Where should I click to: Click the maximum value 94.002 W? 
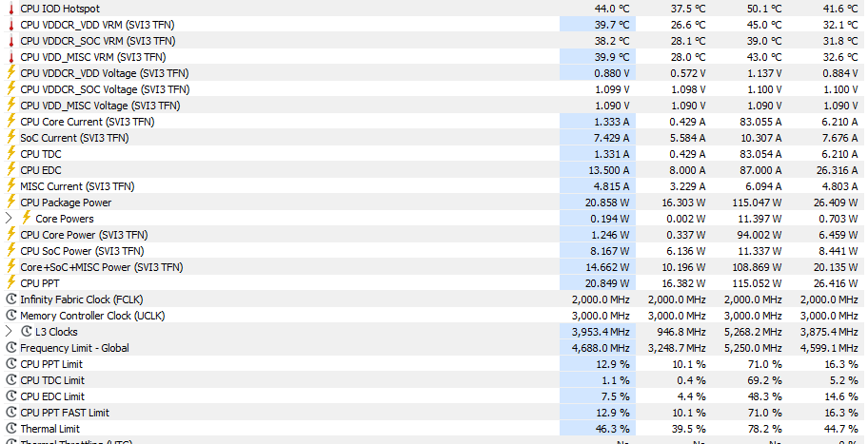[759, 235]
